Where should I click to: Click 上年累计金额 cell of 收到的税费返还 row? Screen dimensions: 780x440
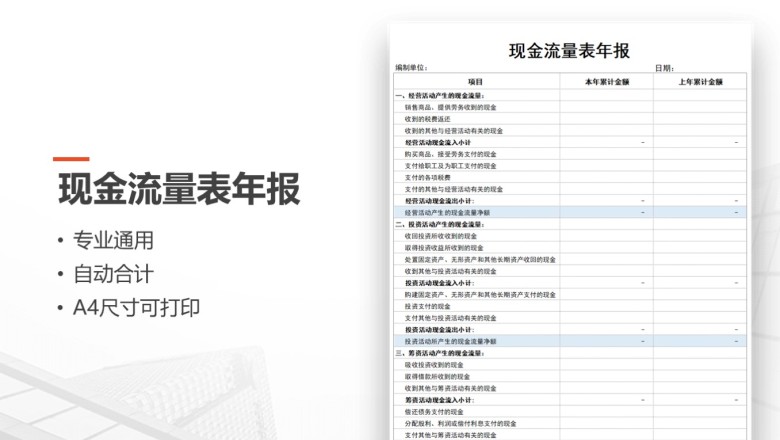[x=700, y=119]
